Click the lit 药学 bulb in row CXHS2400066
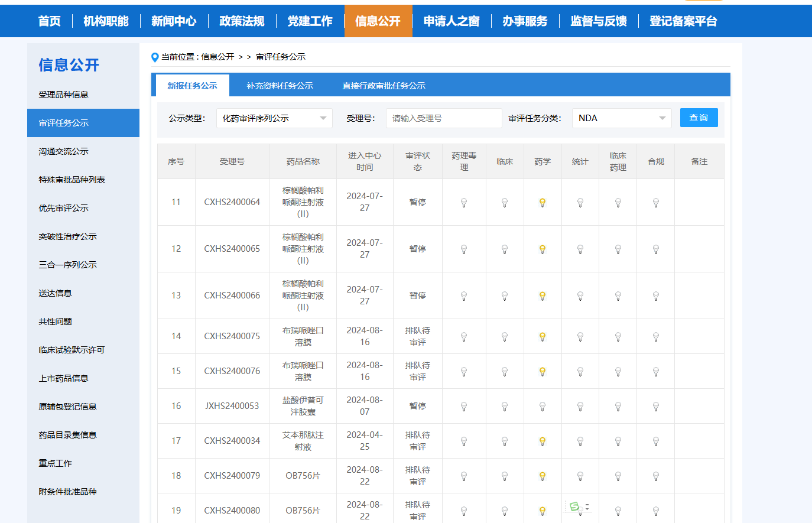 coord(543,296)
